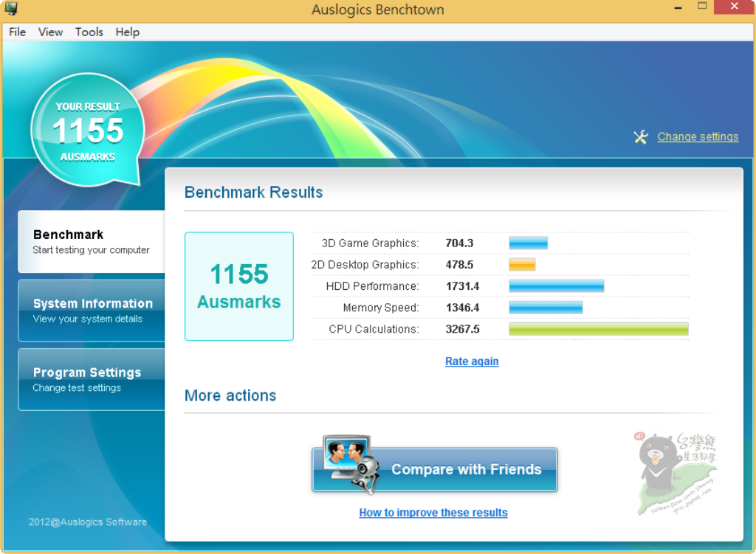
Task: Open How to improve these results link
Action: point(433,513)
